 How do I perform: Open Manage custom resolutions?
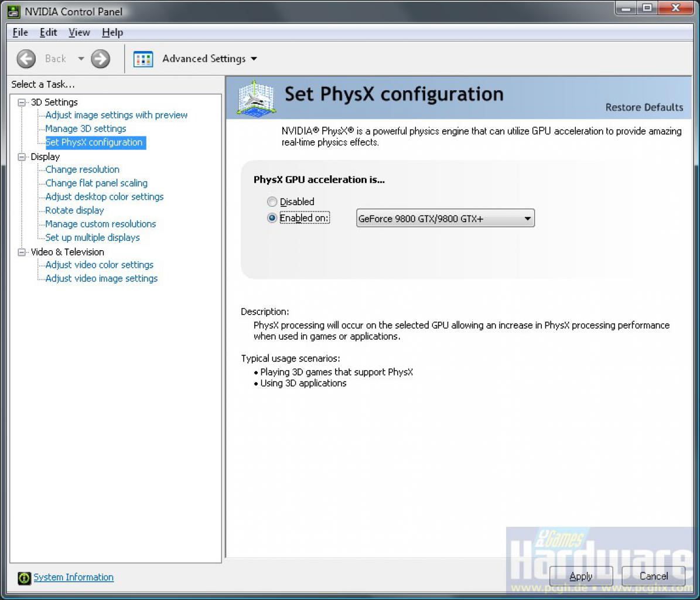tap(100, 224)
